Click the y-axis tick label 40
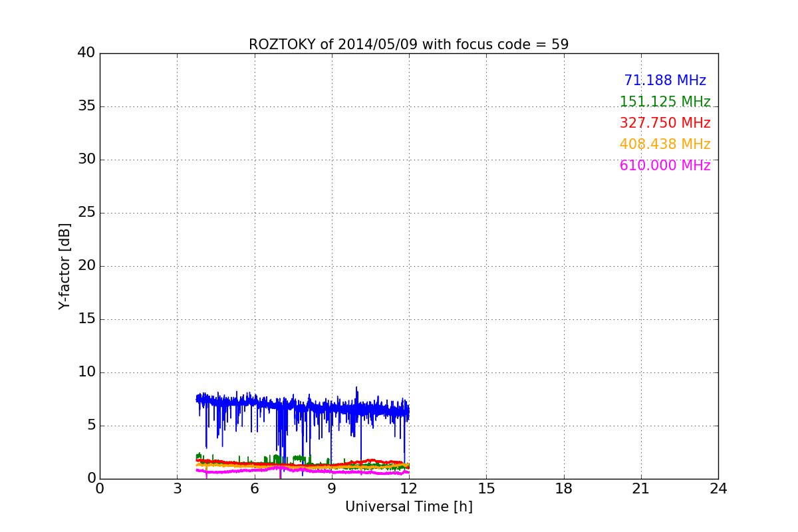 86,53
